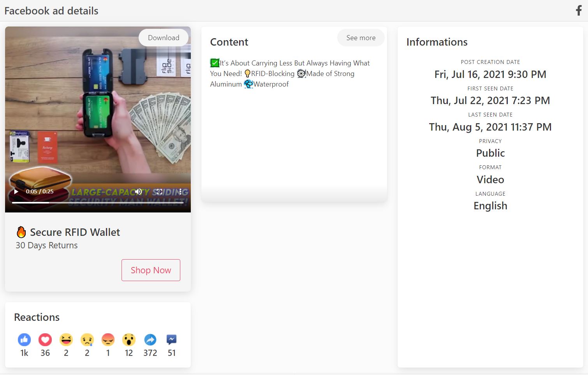Click the Download button above the video

coord(163,37)
